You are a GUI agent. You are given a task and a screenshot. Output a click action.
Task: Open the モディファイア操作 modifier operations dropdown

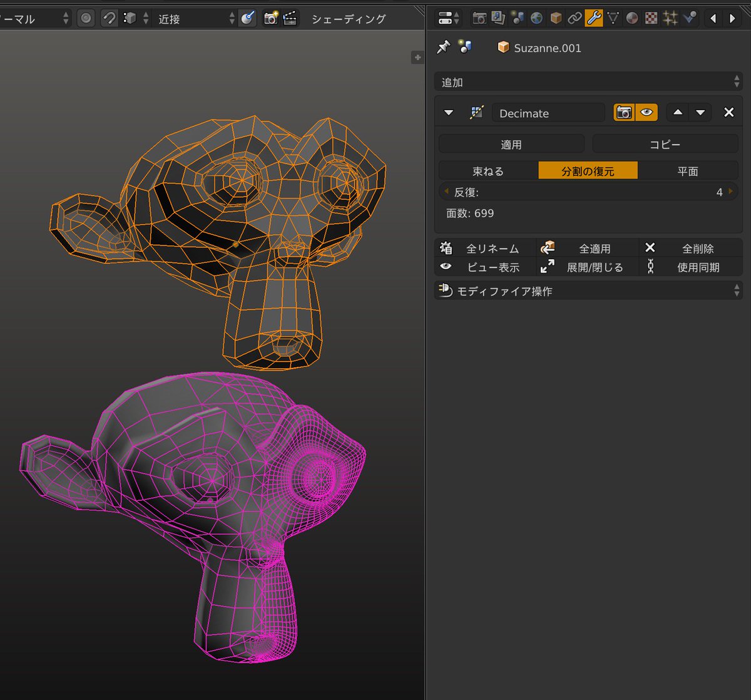click(x=588, y=291)
